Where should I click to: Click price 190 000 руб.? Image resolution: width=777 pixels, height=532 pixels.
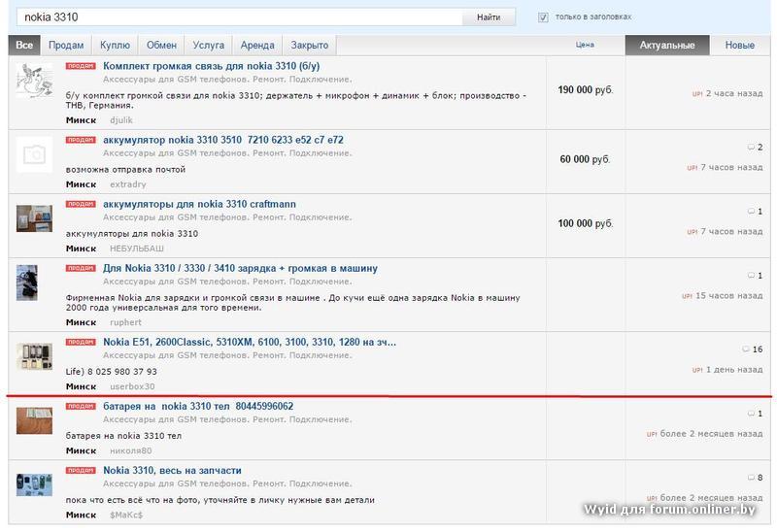tap(586, 89)
